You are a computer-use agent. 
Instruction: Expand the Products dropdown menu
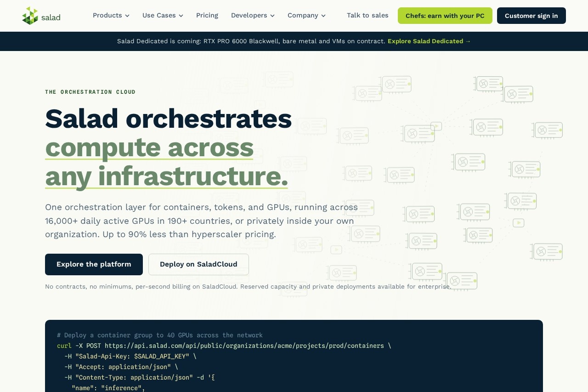tap(111, 15)
